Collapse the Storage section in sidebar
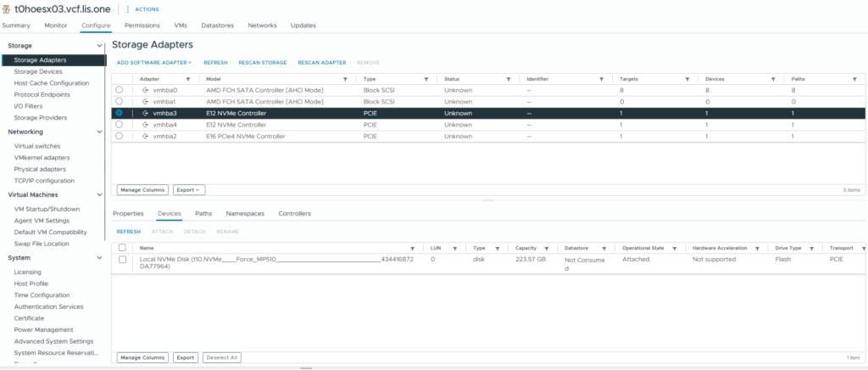Image resolution: width=868 pixels, height=370 pixels. (100, 45)
